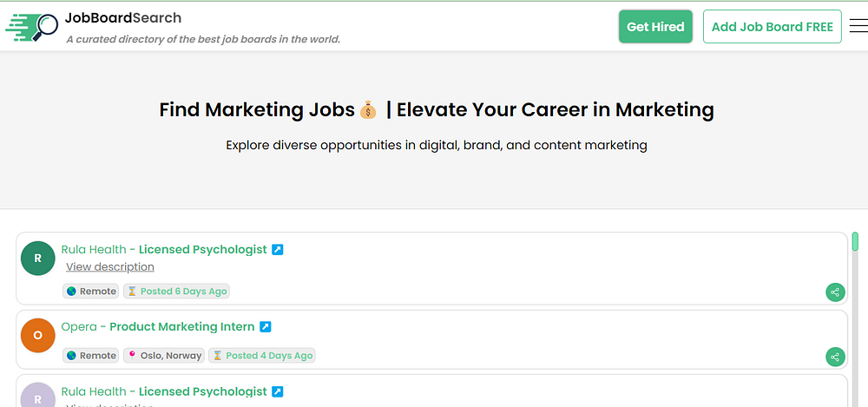Image resolution: width=868 pixels, height=407 pixels.
Task: Click the Remote tag on Rula Health listing
Action: tap(91, 292)
